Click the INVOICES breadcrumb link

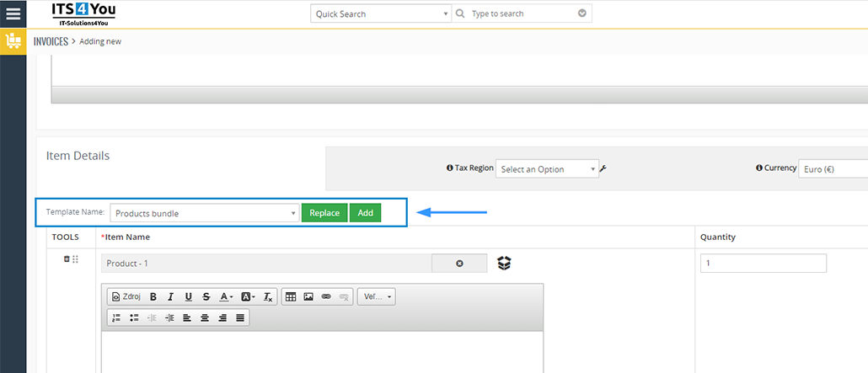51,41
